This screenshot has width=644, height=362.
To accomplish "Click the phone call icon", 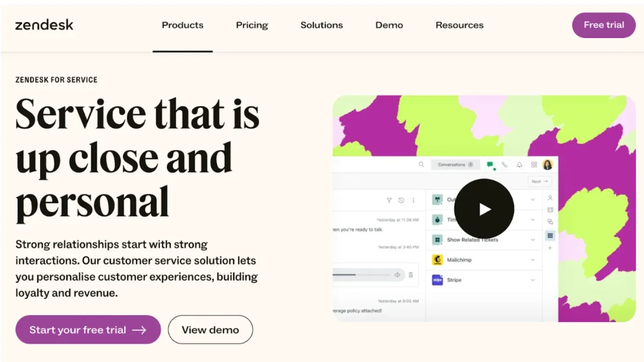I will coord(504,165).
